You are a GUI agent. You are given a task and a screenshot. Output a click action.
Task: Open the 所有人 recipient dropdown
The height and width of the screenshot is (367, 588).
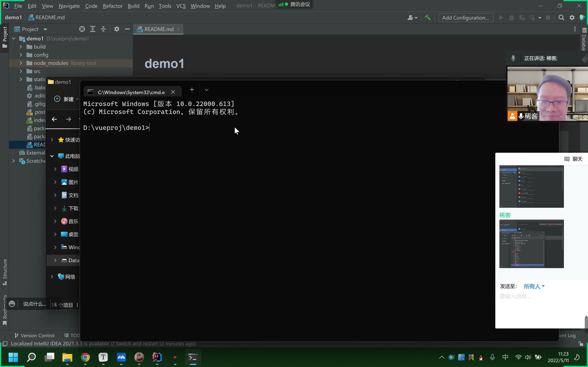point(534,286)
